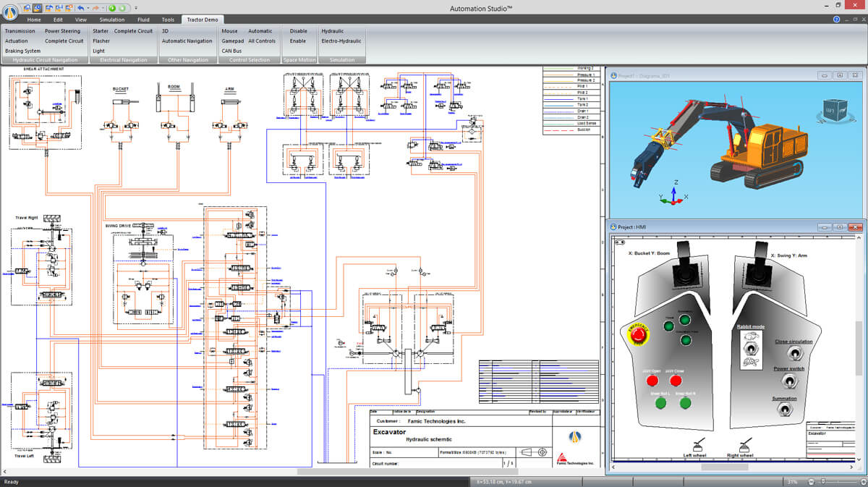This screenshot has width=868, height=487.
Task: Toggle the Summation switch in HMI
Action: tap(784, 410)
